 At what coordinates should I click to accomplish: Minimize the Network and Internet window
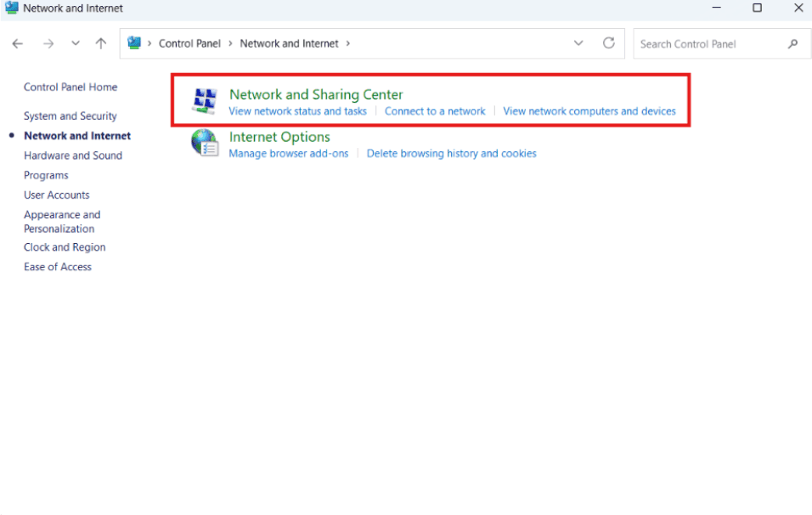point(717,8)
